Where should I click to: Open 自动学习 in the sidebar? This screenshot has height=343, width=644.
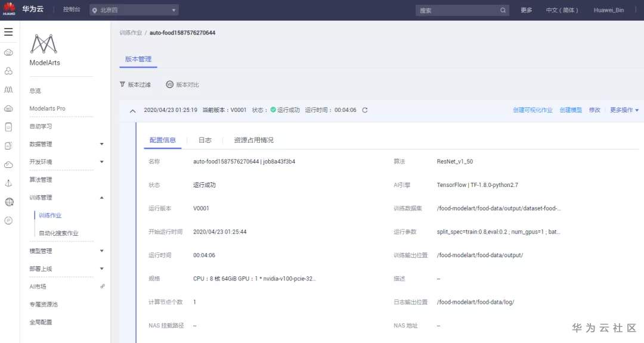point(41,126)
